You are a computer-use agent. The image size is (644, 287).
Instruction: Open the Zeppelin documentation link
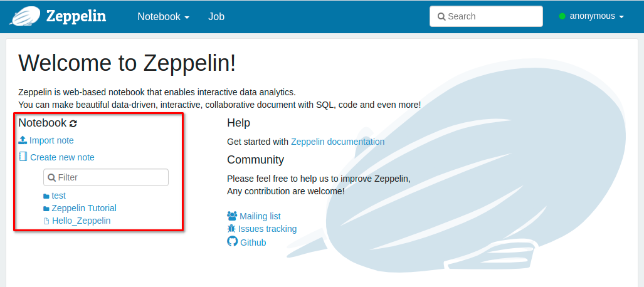click(x=337, y=142)
